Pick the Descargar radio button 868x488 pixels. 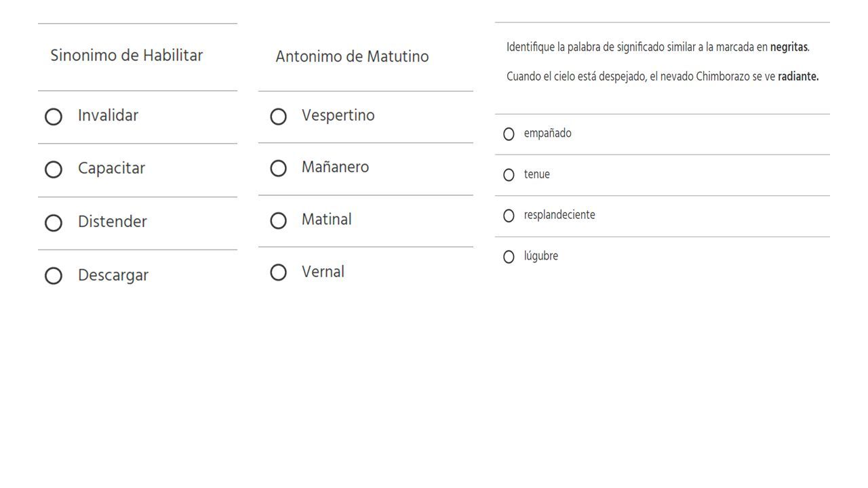54,276
